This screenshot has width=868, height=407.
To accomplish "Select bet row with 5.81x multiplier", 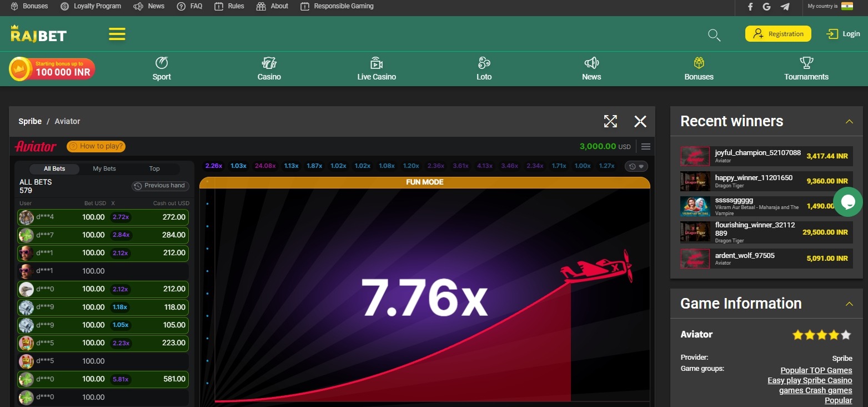I will [x=103, y=379].
